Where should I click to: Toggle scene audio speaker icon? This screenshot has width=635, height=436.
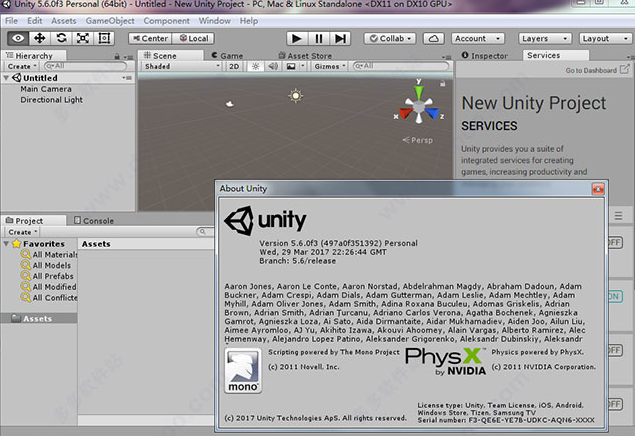click(273, 66)
